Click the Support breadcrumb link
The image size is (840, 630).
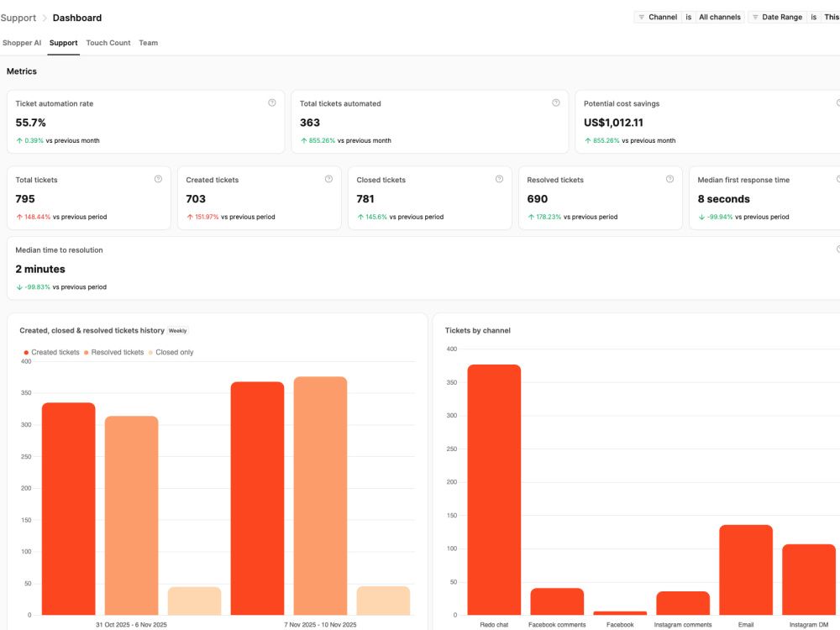click(18, 18)
